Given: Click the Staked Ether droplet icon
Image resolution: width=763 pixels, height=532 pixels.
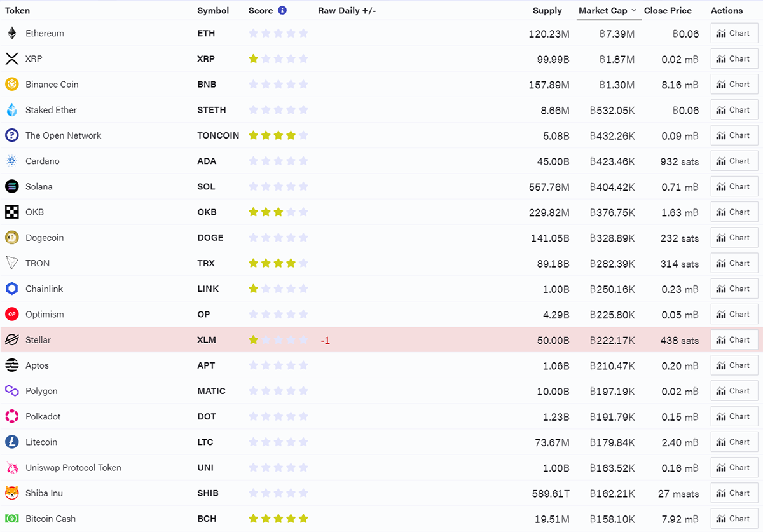Looking at the screenshot, I should (x=11, y=110).
